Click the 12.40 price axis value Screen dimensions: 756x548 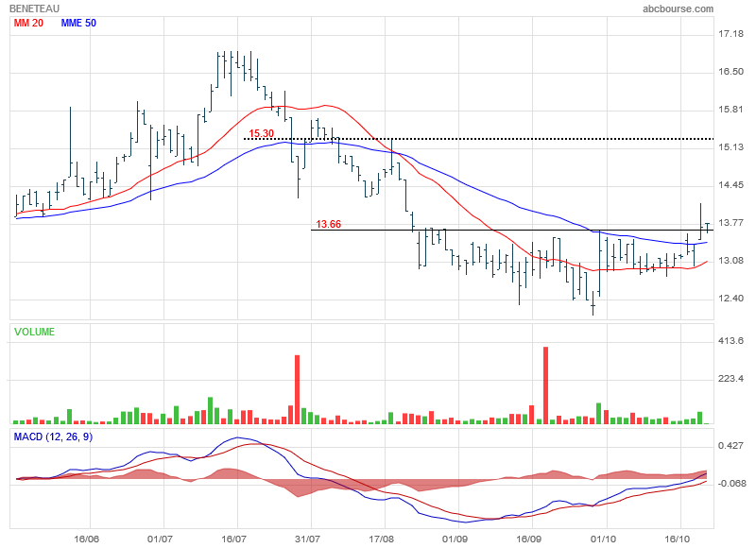(730, 299)
